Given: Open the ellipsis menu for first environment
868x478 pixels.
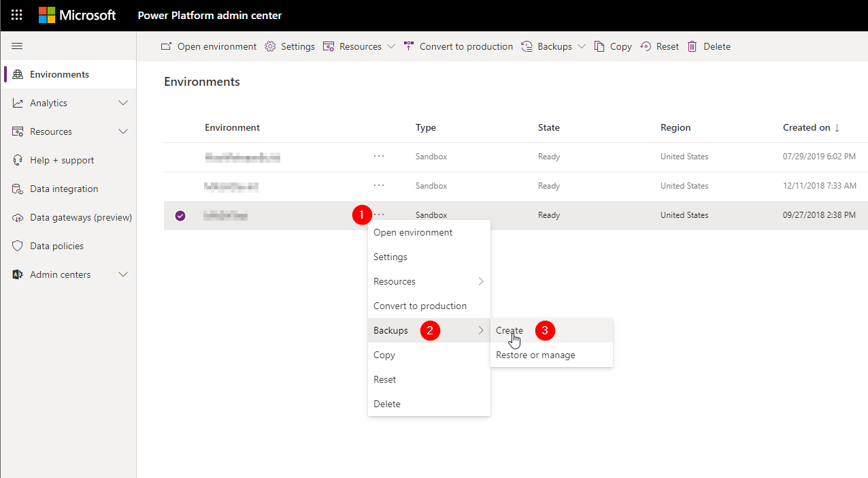Looking at the screenshot, I should point(379,157).
